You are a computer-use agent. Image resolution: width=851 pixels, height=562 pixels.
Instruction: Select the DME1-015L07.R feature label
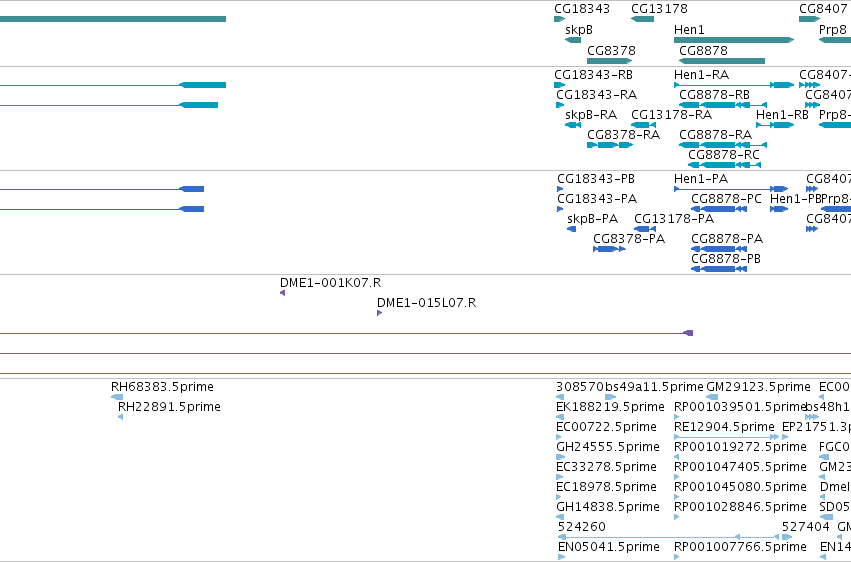click(427, 303)
